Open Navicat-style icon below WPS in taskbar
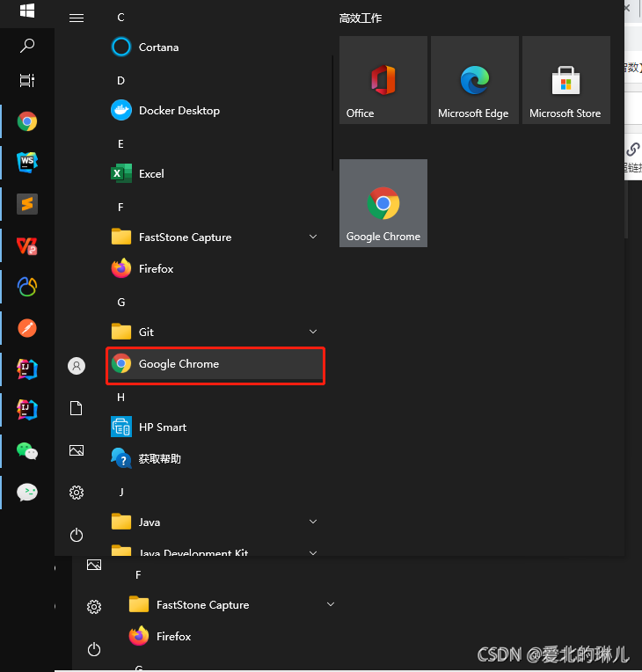 27,287
